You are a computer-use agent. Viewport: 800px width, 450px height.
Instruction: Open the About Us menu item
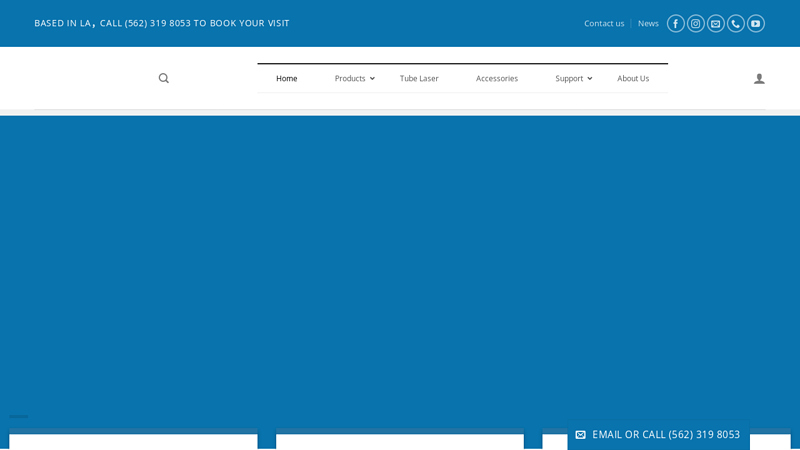[633, 79]
